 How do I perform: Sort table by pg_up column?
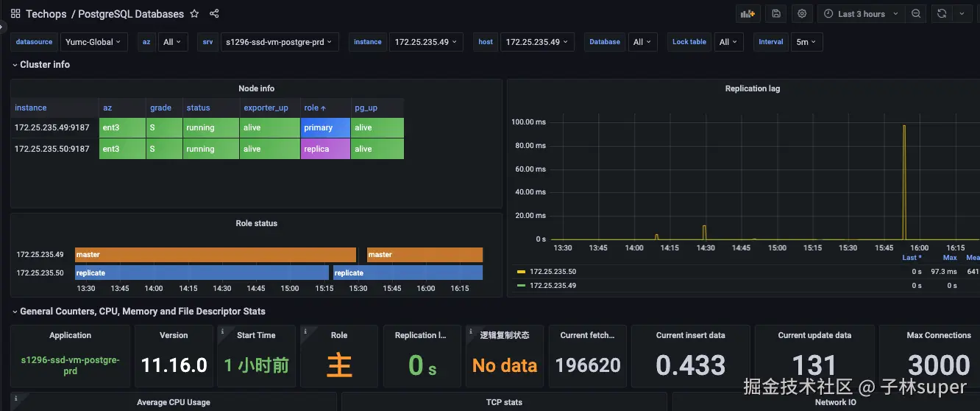[x=366, y=108]
